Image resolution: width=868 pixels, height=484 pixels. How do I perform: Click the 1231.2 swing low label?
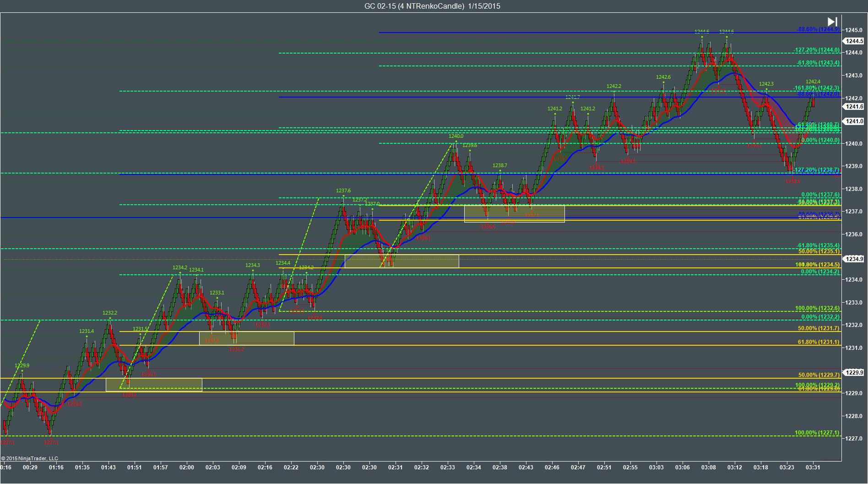click(236, 349)
